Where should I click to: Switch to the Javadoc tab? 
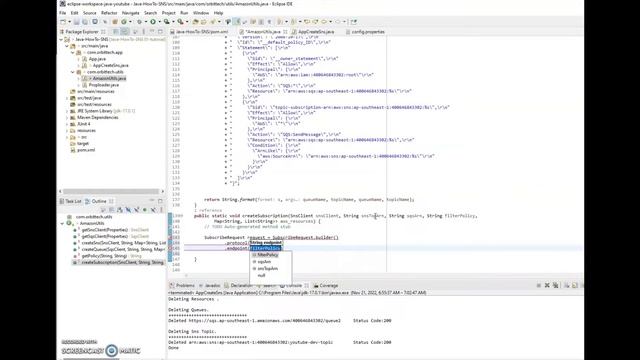pyautogui.click(x=210, y=286)
